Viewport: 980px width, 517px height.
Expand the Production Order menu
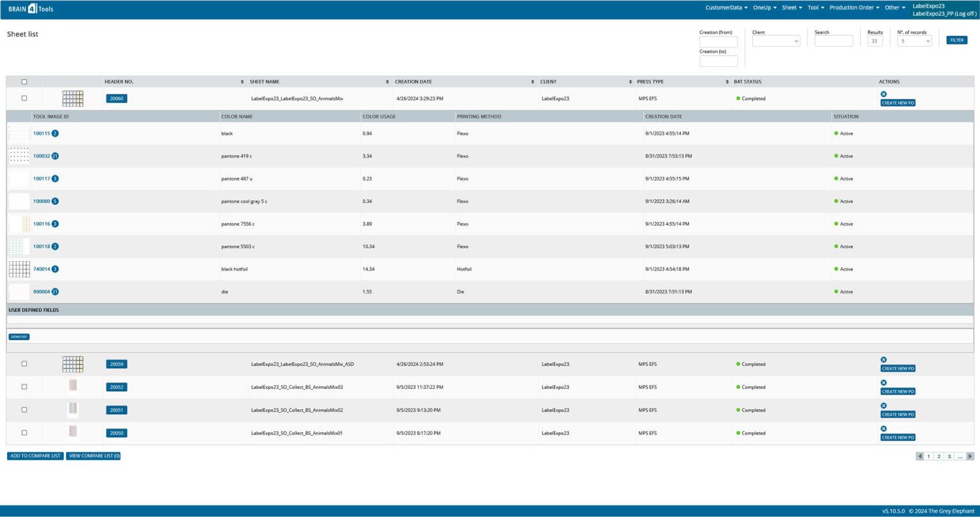point(854,8)
